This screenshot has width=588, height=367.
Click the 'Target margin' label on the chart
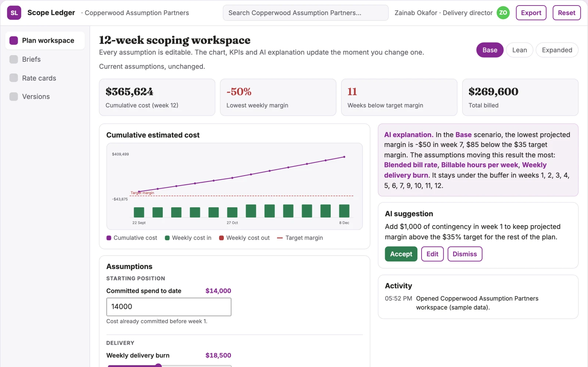click(142, 193)
